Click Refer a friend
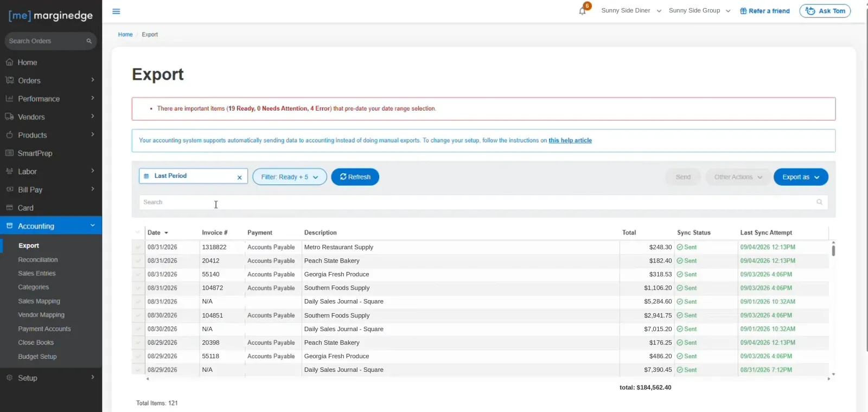The image size is (868, 412). 765,11
